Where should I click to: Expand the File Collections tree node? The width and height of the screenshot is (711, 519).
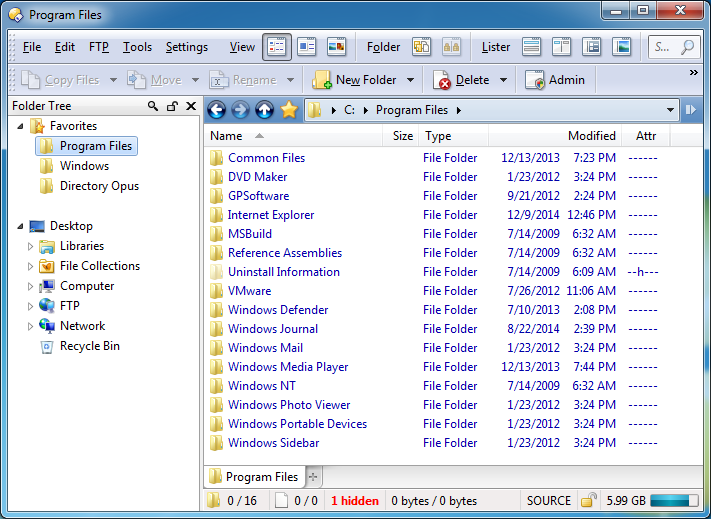click(x=30, y=266)
